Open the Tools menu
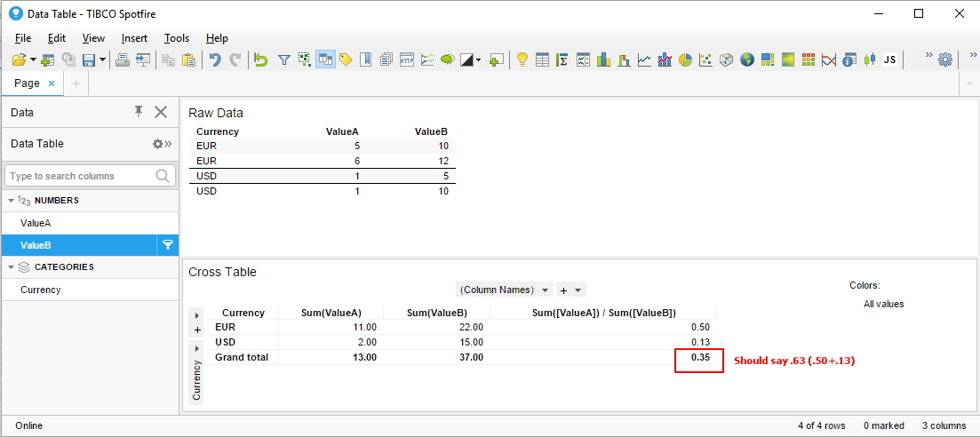 177,38
